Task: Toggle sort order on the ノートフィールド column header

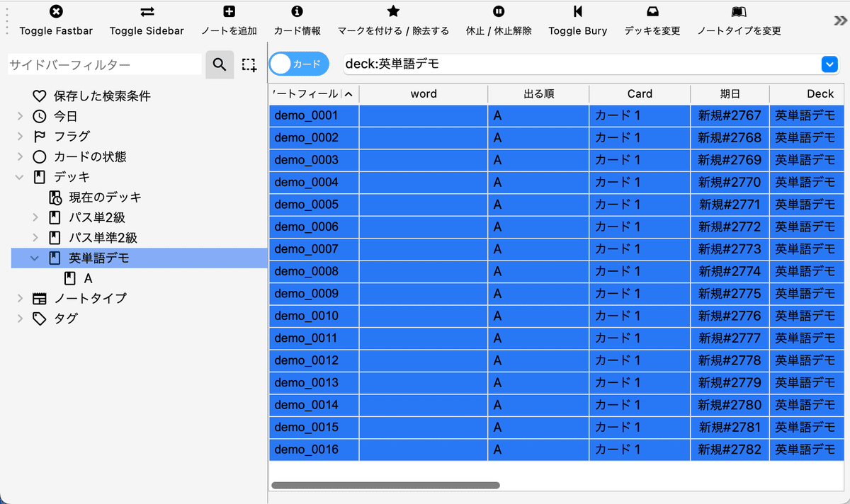Action: coord(312,93)
